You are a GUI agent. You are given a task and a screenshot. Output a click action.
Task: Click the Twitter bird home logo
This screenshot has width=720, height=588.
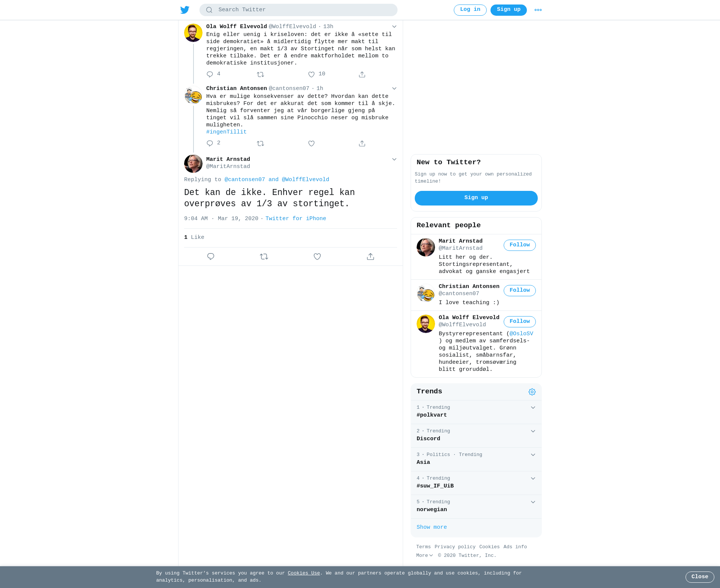click(185, 10)
